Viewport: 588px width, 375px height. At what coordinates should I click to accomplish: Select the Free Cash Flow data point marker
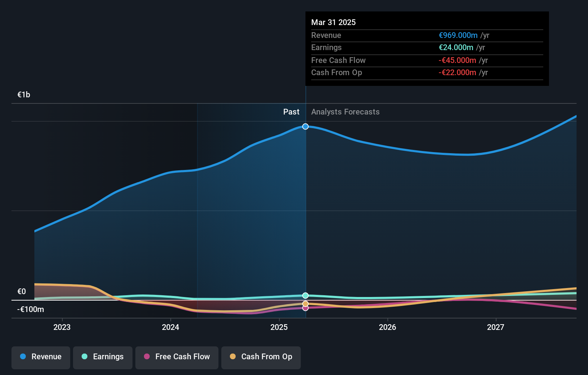[305, 308]
